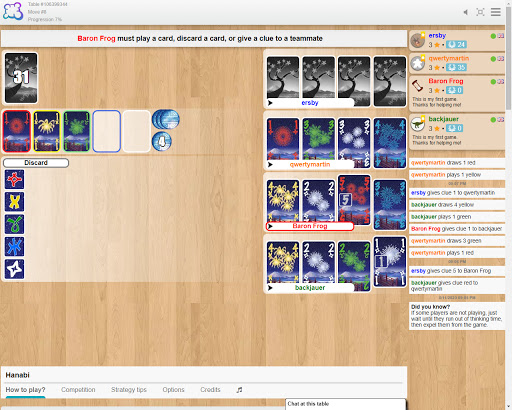Click backjauer's green 2 card
Screen dimensions: 512x410
[354, 266]
